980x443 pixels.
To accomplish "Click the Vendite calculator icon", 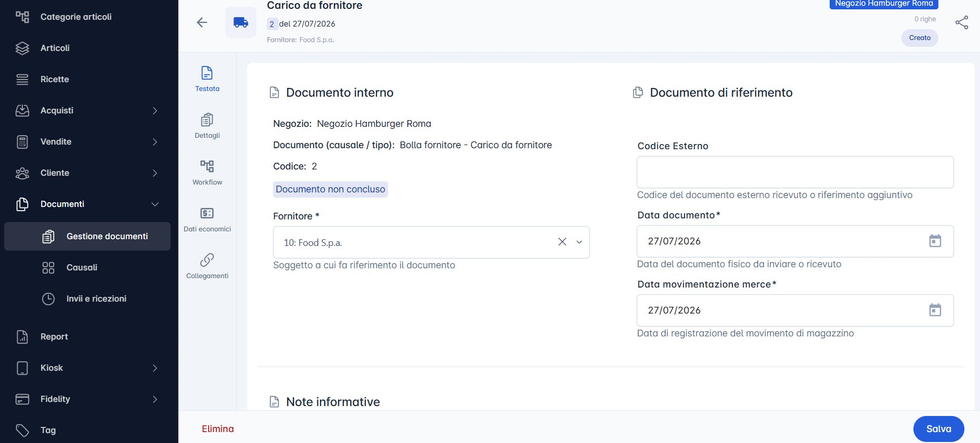I will pyautogui.click(x=22, y=141).
